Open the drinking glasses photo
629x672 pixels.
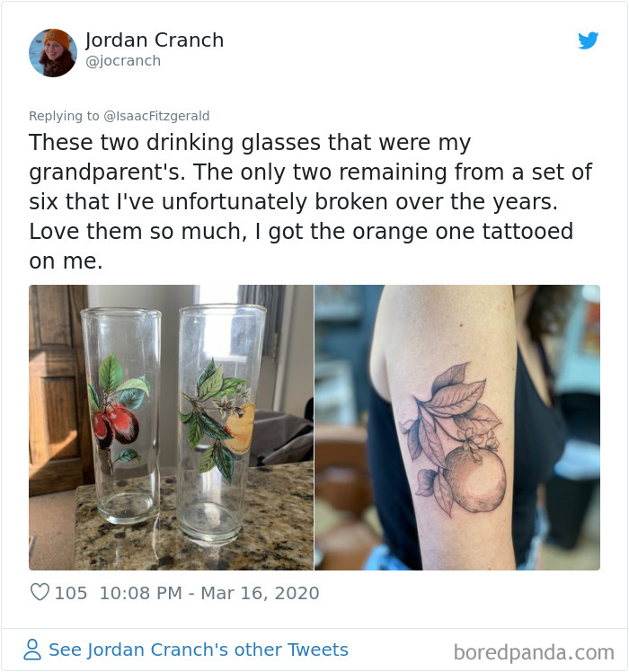171,427
